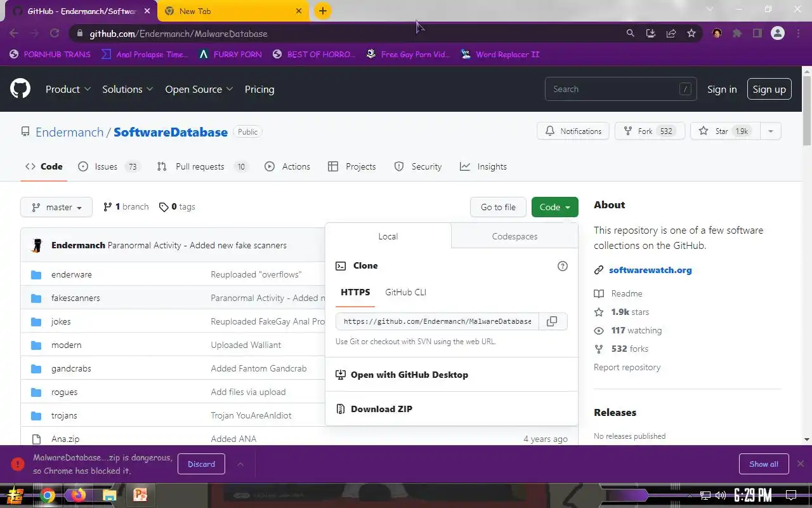The width and height of the screenshot is (812, 508).
Task: Click the Notifications button
Action: coord(573,131)
